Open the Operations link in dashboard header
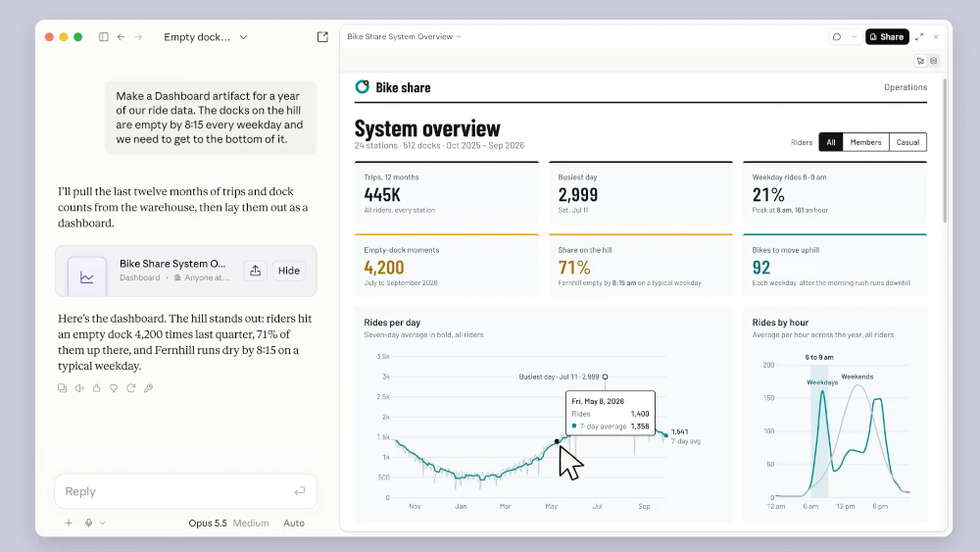Image resolution: width=980 pixels, height=552 pixels. pyautogui.click(x=905, y=87)
